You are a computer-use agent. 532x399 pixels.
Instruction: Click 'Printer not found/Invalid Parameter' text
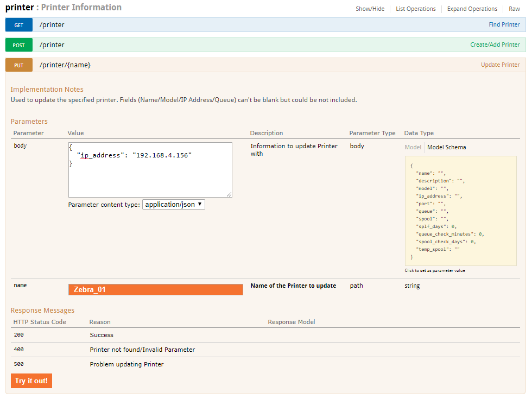click(x=142, y=350)
